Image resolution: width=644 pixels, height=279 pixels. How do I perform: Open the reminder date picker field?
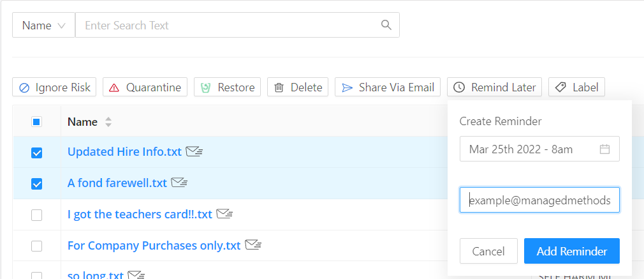539,149
